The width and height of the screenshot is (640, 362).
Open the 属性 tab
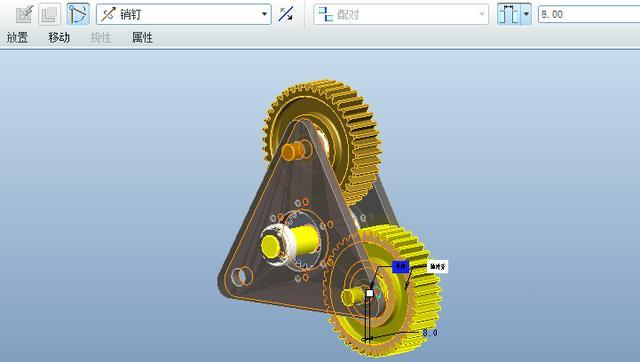click(142, 38)
